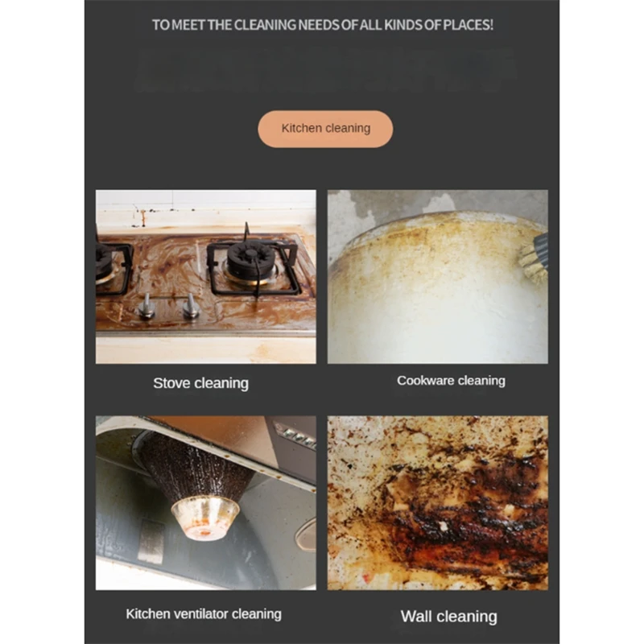Select the Wall cleaning caption
Image resolution: width=644 pixels, height=644 pixels.
point(449,617)
